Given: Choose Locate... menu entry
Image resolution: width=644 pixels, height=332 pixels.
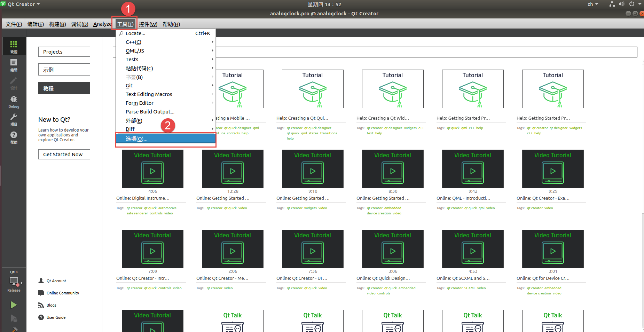Looking at the screenshot, I should point(166,33).
